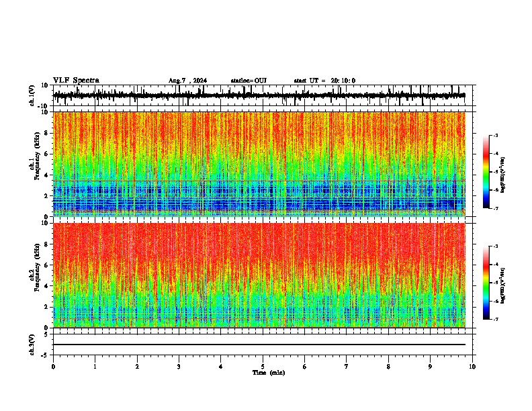Click the ch.3 flat line trace
The image size is (532, 411).
click(x=259, y=345)
